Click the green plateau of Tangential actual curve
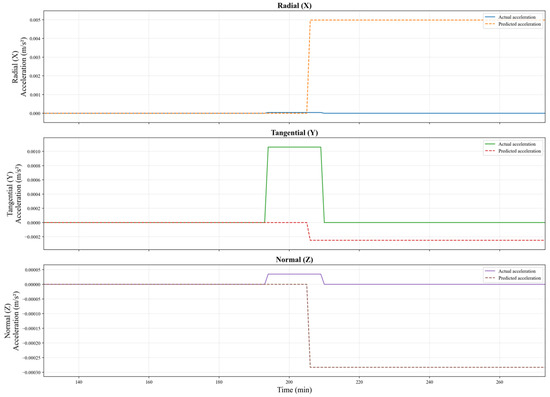550x397 pixels. 294,147
